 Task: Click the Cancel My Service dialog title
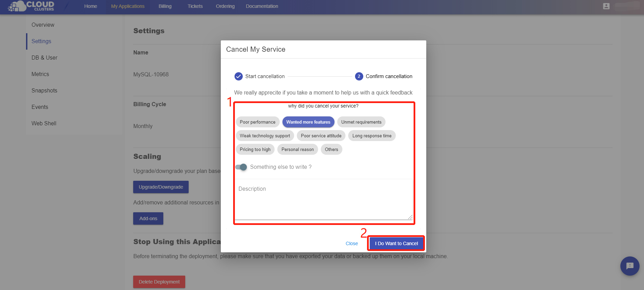tap(256, 49)
